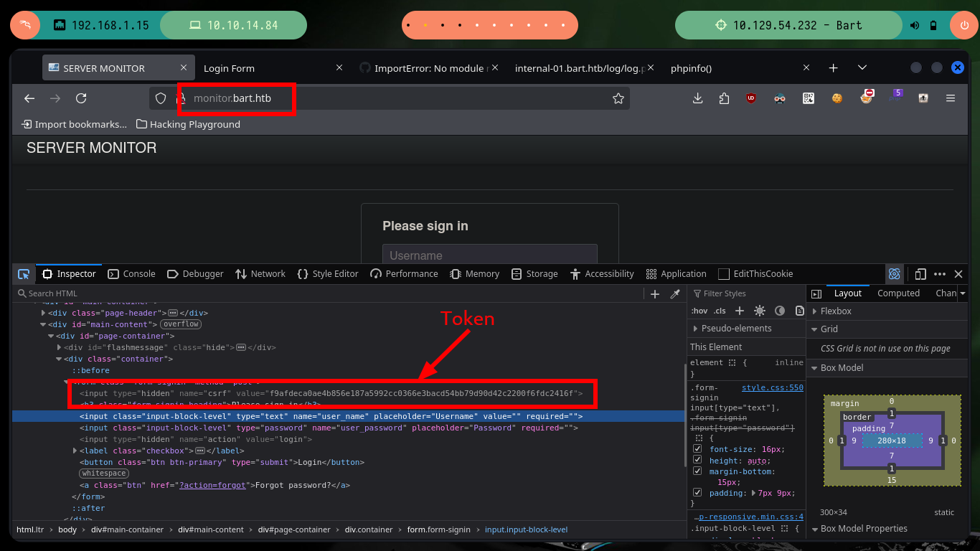Expand the label checkbox node
Image resolution: width=980 pixels, height=551 pixels.
[75, 451]
